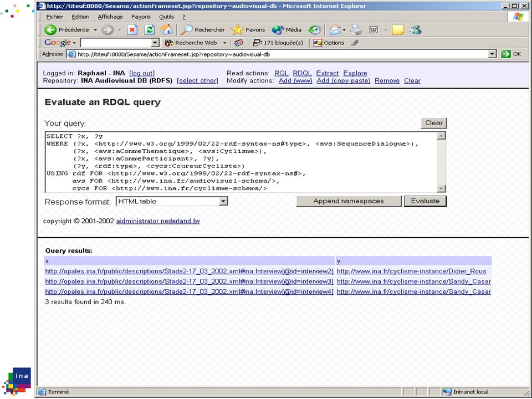Open the interview2 result link
Screen dimensions: 532x399
click(190, 272)
